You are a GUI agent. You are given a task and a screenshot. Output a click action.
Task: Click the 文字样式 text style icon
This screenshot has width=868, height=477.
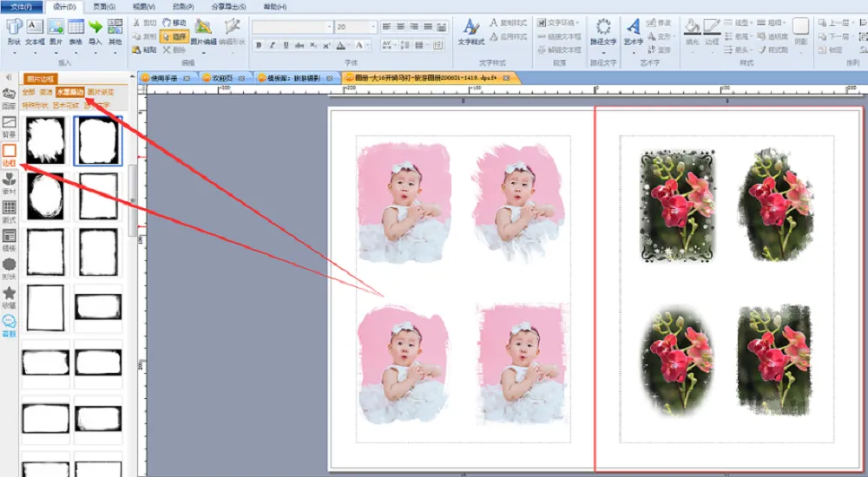470,30
